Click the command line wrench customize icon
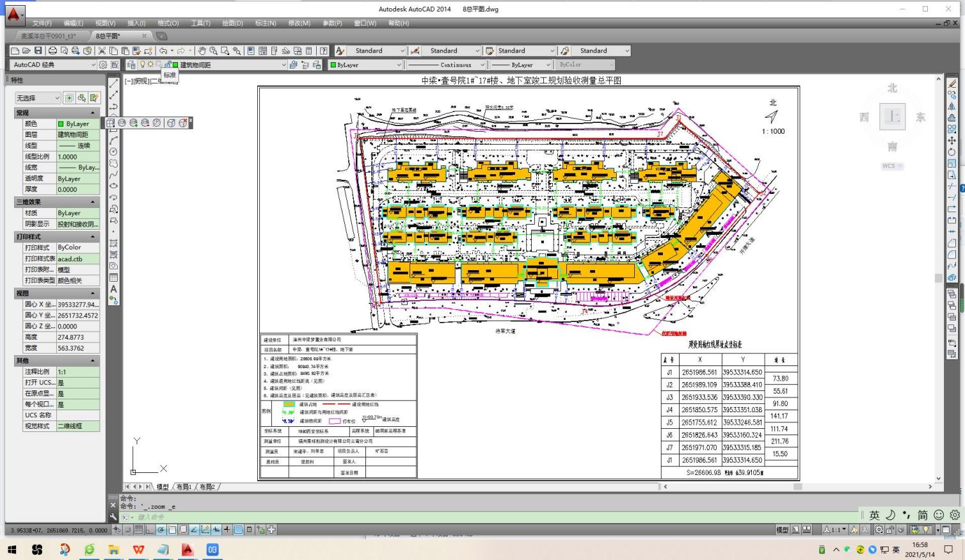 (113, 516)
